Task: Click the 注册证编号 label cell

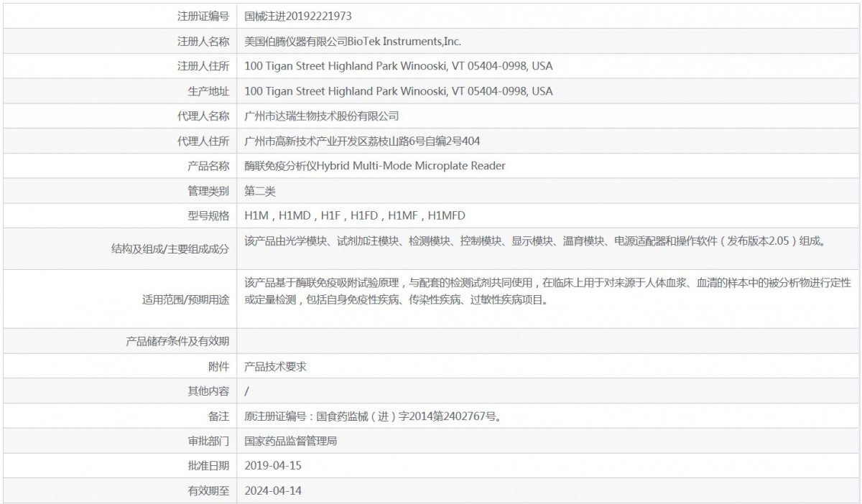Action: point(119,16)
